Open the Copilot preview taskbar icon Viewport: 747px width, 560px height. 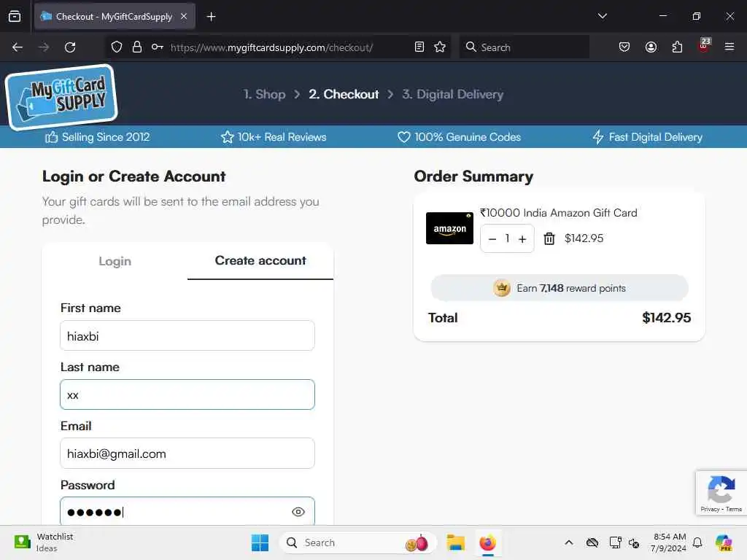tap(724, 542)
